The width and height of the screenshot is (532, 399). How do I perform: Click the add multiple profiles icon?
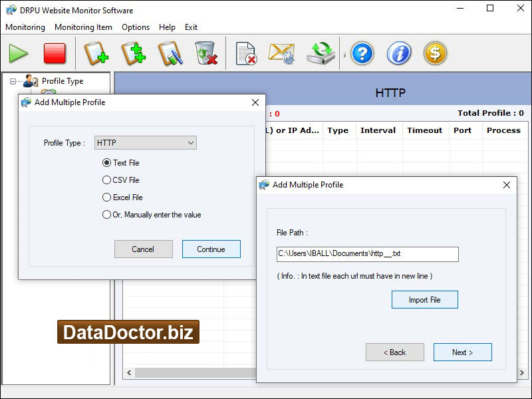click(x=134, y=53)
